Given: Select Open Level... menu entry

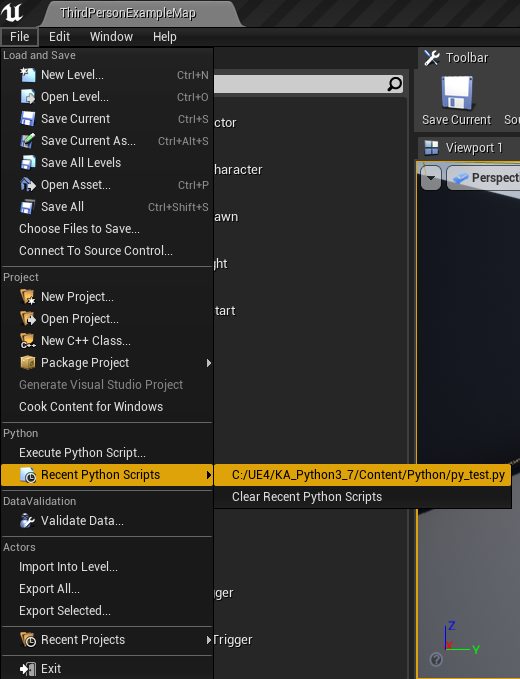Looking at the screenshot, I should click(107, 97).
